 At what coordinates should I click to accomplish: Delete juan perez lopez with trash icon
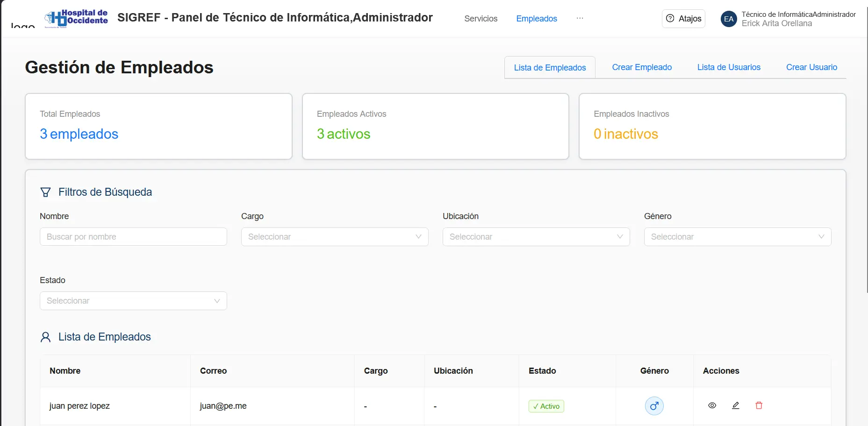point(759,405)
